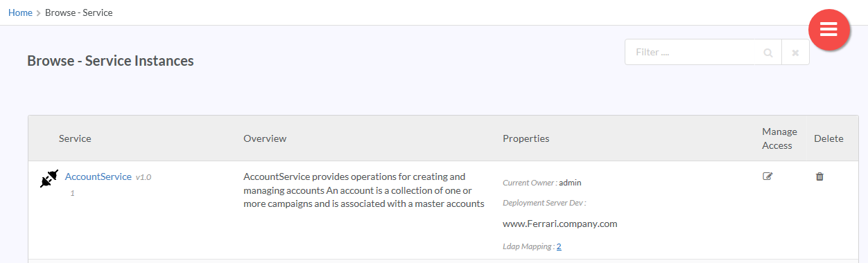Open the red hamburger menu button
The height and width of the screenshot is (263, 868).
point(829,30)
